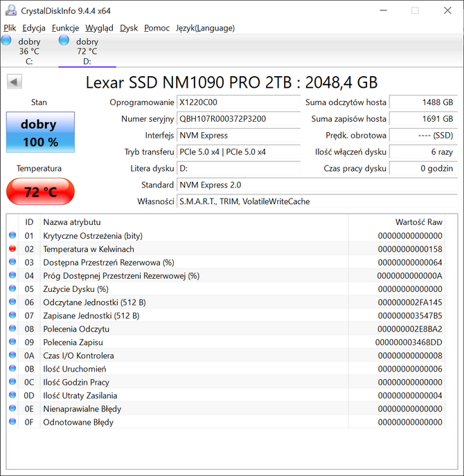Open the Język(Language) menu
The height and width of the screenshot is (476, 464).
click(205, 28)
